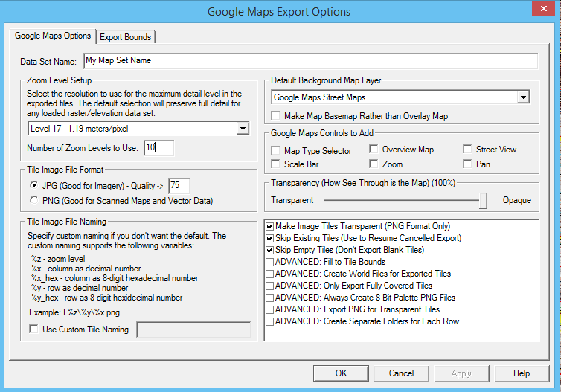Click the Help button
Viewport: 561px width, 392px height.
[521, 373]
